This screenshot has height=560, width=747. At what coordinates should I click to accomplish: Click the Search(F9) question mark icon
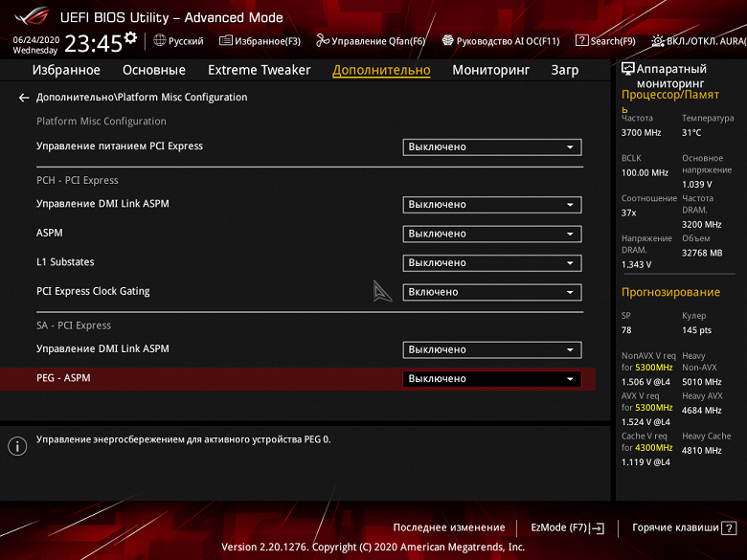pos(581,40)
